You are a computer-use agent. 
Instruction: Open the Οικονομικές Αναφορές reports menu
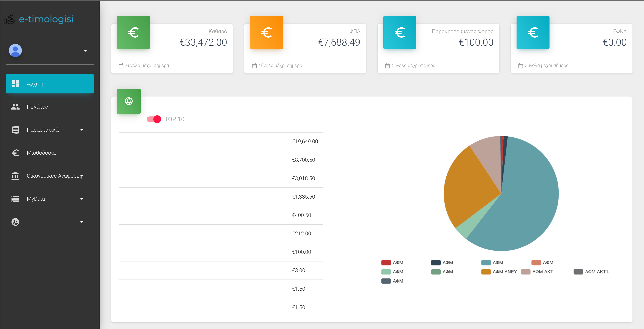[50, 176]
